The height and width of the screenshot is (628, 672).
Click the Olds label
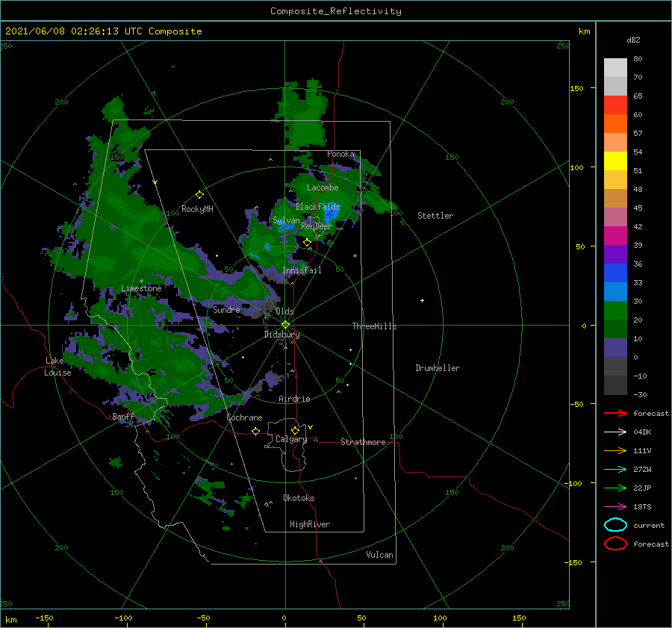(284, 311)
